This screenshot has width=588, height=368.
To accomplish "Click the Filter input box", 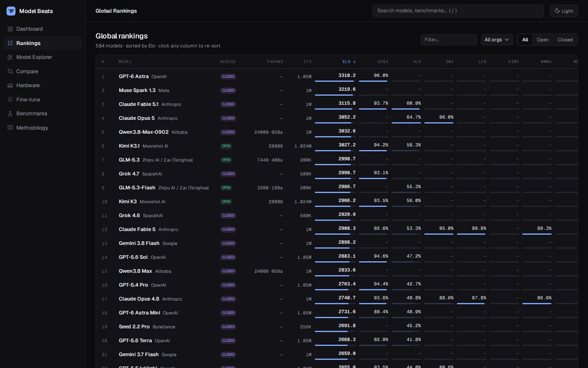I will pyautogui.click(x=449, y=40).
